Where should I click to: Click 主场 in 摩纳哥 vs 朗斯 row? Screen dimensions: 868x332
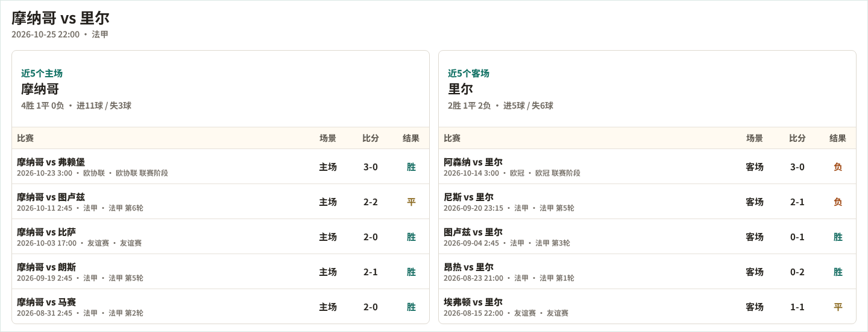pyautogui.click(x=328, y=272)
